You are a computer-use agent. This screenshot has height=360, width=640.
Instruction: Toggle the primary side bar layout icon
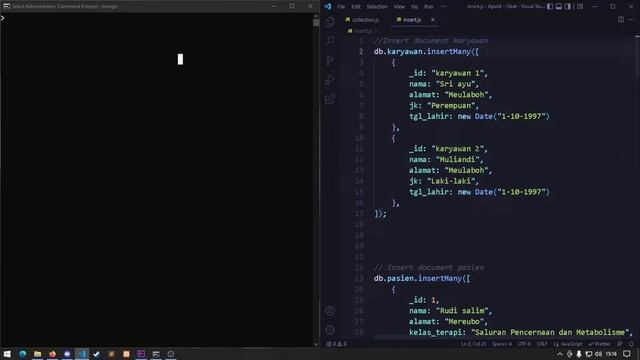point(550,7)
